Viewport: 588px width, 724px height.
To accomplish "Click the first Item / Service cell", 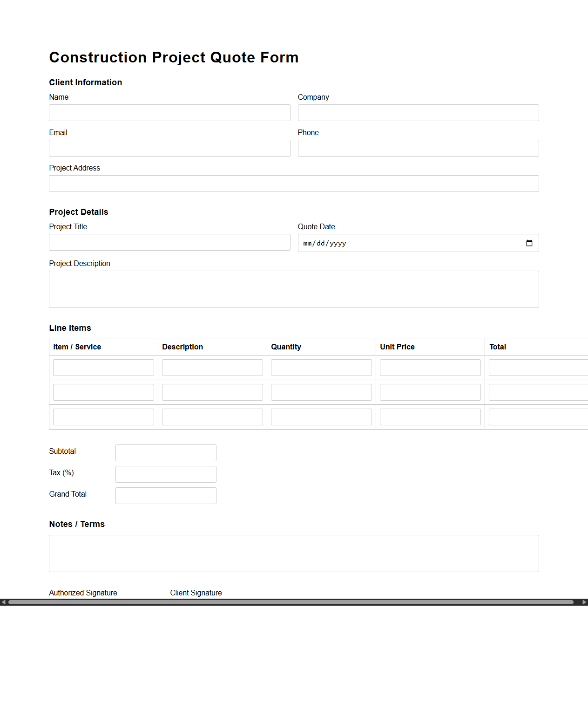I will click(103, 367).
